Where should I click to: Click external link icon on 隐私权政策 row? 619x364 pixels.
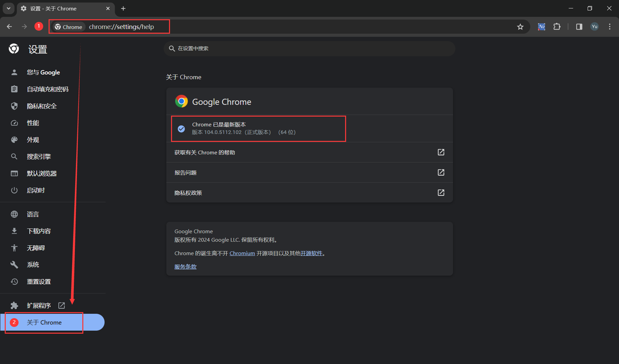point(441,193)
